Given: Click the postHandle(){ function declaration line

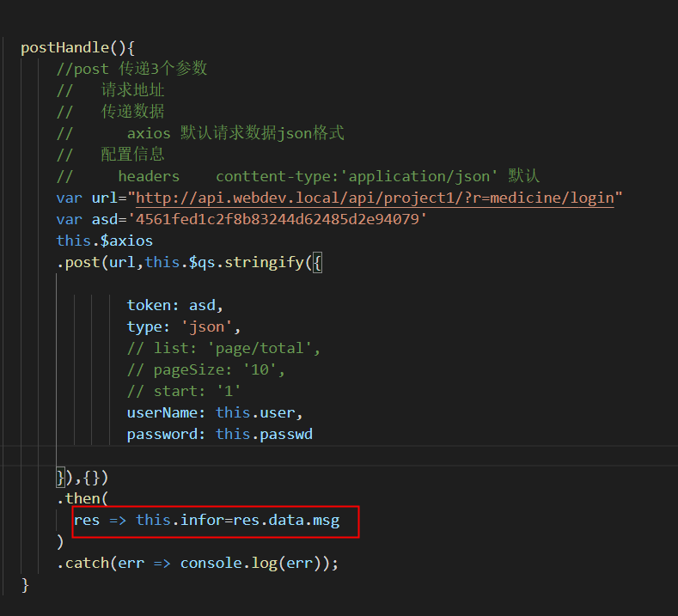Looking at the screenshot, I should tap(78, 47).
